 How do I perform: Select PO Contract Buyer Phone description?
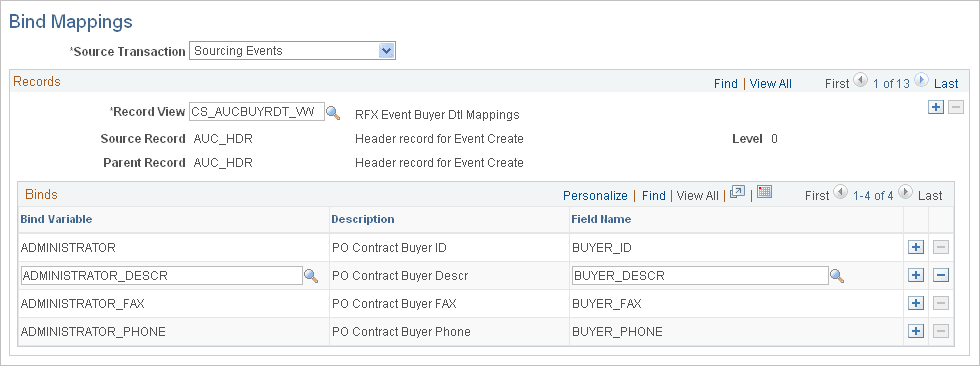[x=401, y=332]
